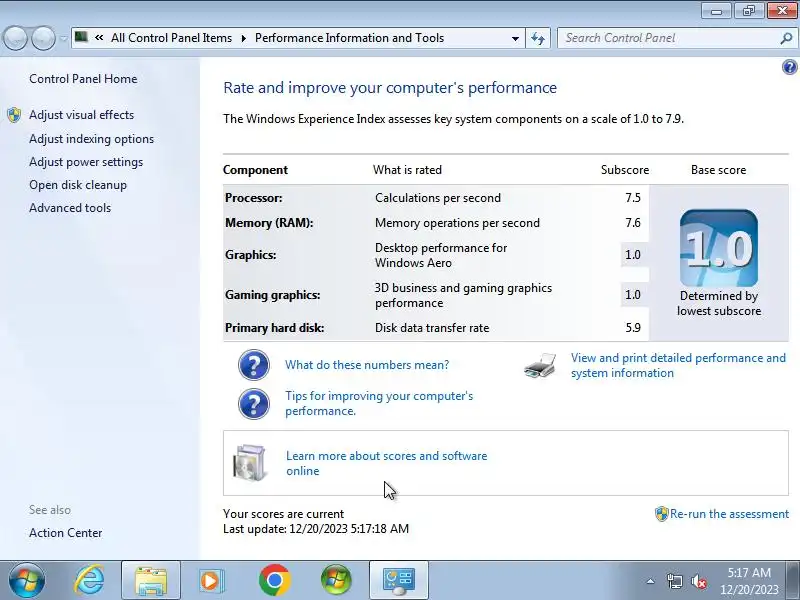The image size is (800, 600).
Task: Show hidden tray icons arrow
Action: [650, 581]
